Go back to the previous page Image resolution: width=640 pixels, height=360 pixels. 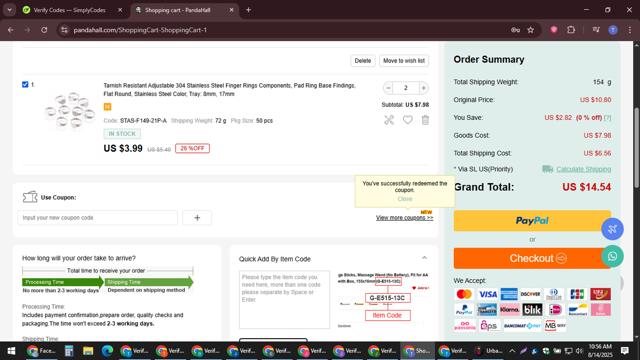[11, 30]
